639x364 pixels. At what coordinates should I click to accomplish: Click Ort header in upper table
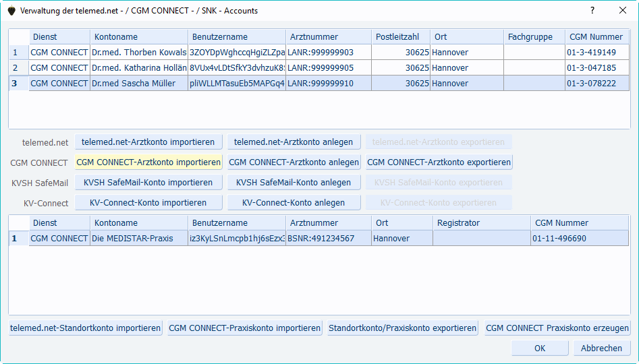[x=467, y=36]
